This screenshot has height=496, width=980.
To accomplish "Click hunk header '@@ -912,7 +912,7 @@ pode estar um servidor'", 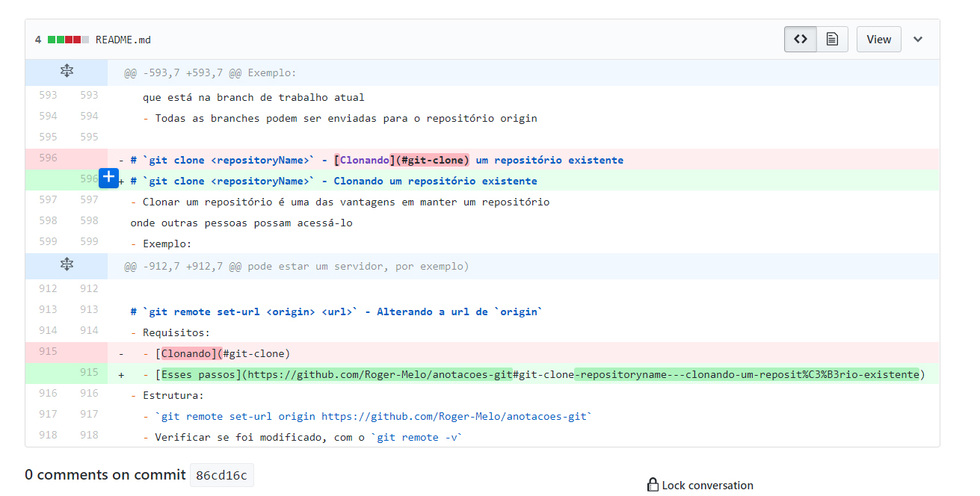I will point(297,267).
